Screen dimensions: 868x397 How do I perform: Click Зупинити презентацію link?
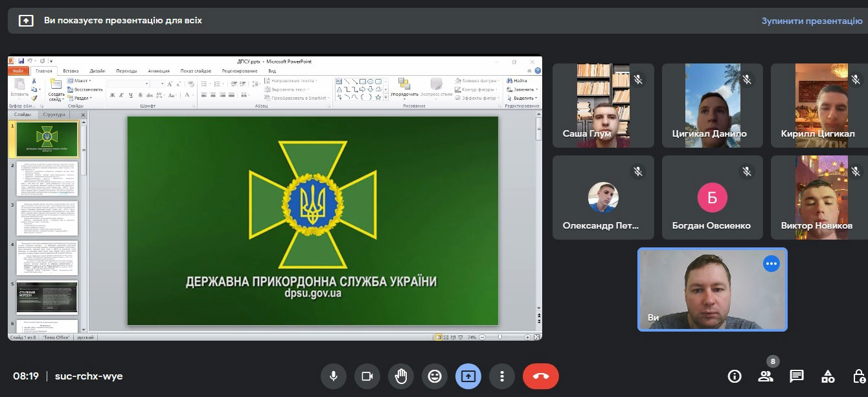point(812,21)
